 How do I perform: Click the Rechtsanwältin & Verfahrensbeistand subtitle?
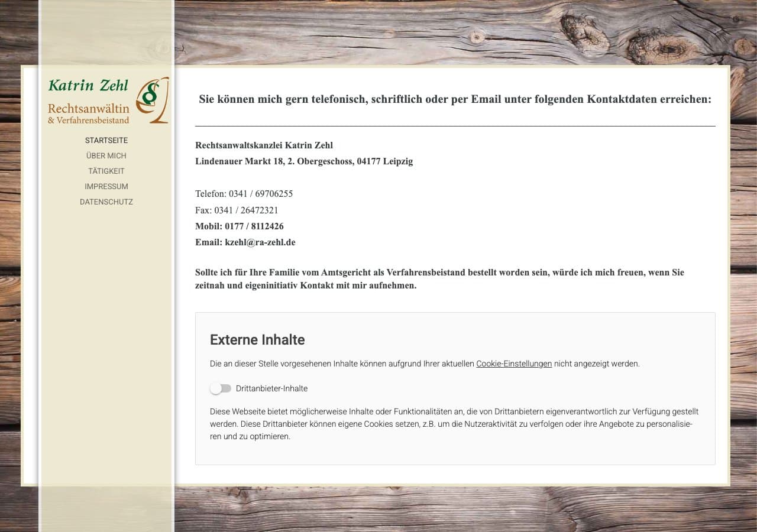[89, 114]
